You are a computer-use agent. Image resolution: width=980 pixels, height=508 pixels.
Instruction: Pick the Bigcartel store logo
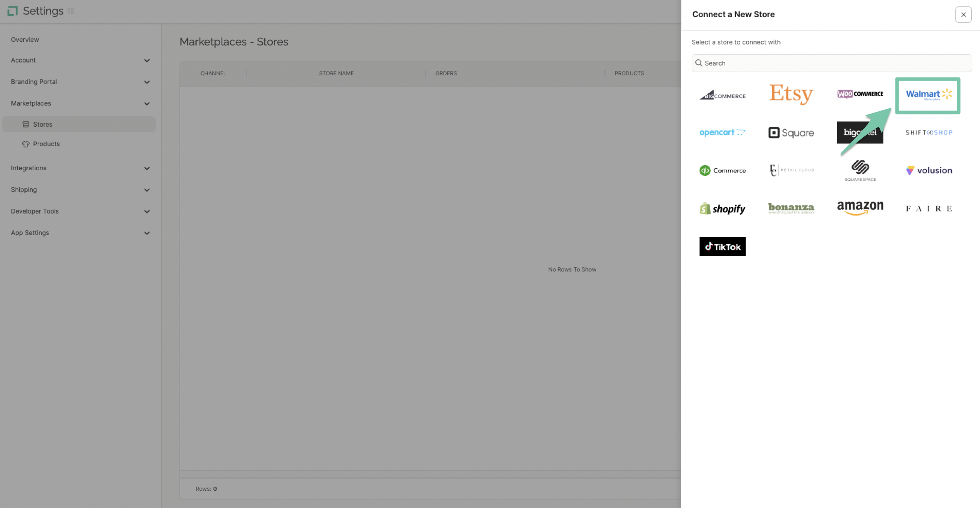tap(860, 133)
